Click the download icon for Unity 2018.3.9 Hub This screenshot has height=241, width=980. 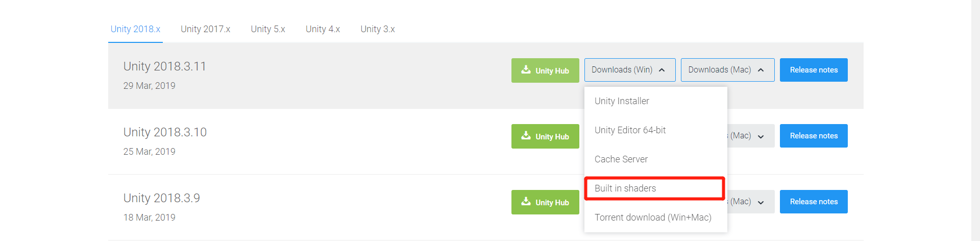[526, 202]
